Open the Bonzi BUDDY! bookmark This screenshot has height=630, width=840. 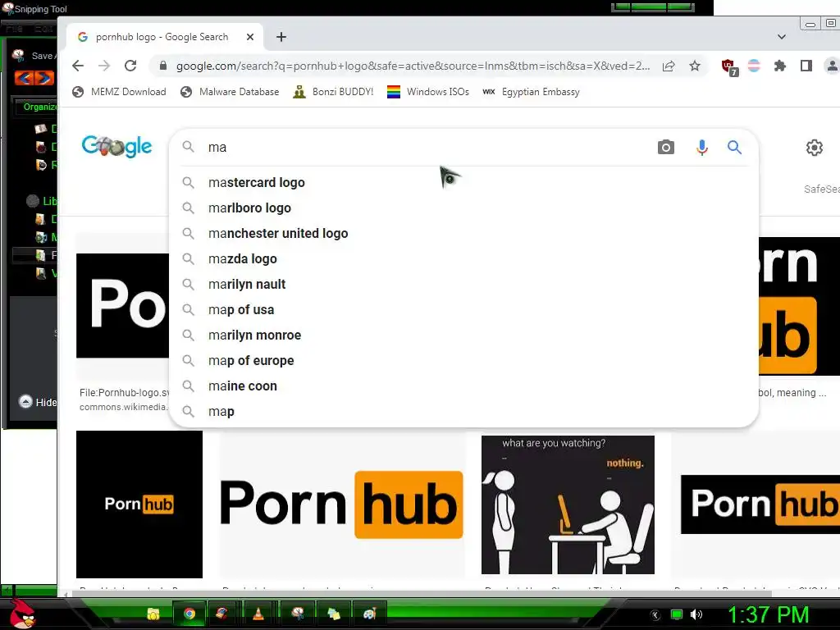point(333,92)
